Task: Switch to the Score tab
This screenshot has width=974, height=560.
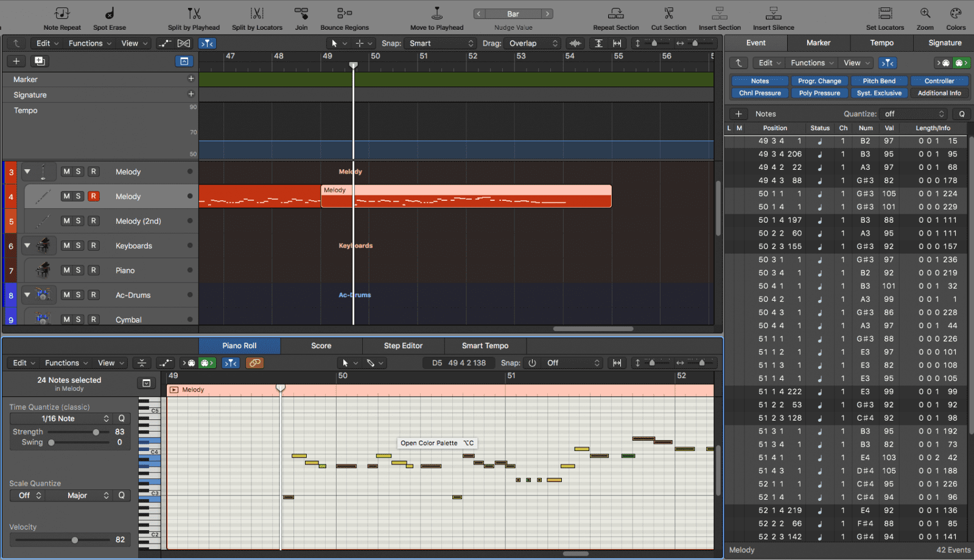Action: [321, 346]
